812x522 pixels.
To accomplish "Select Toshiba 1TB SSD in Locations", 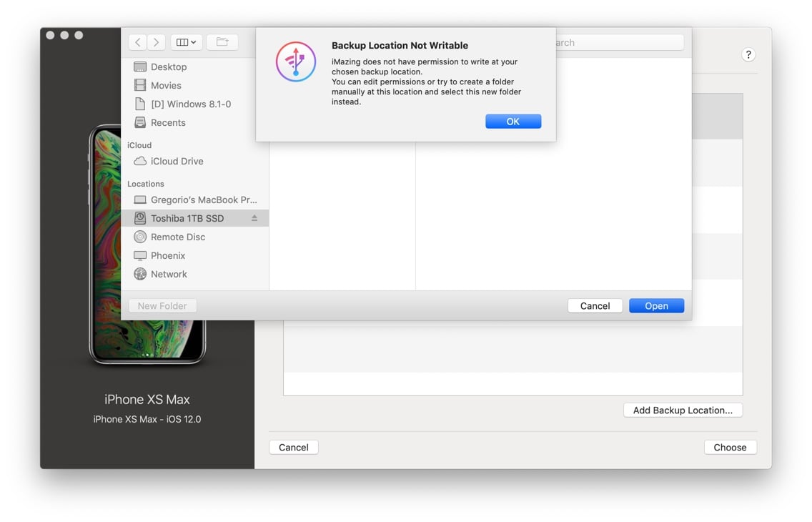I will pyautogui.click(x=194, y=219).
